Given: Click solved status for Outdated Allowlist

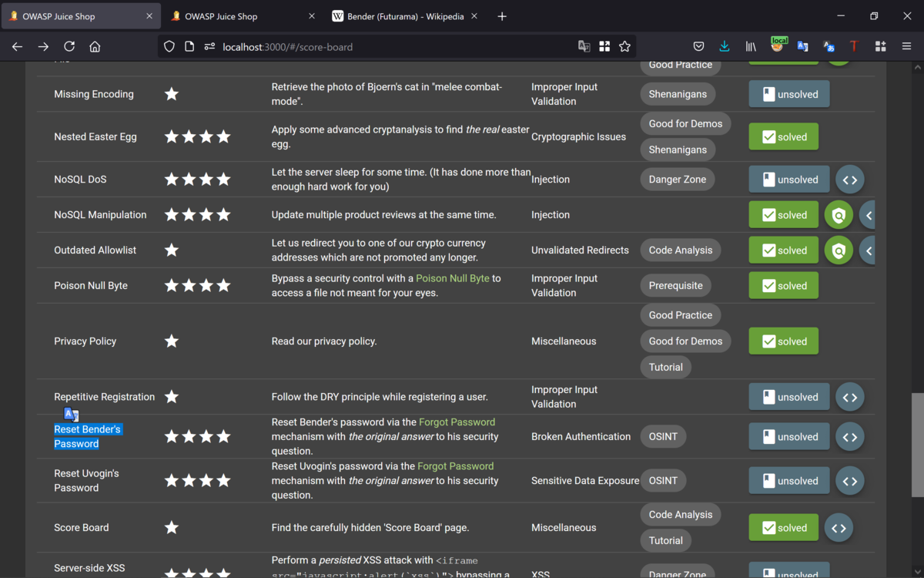Looking at the screenshot, I should click(x=784, y=250).
